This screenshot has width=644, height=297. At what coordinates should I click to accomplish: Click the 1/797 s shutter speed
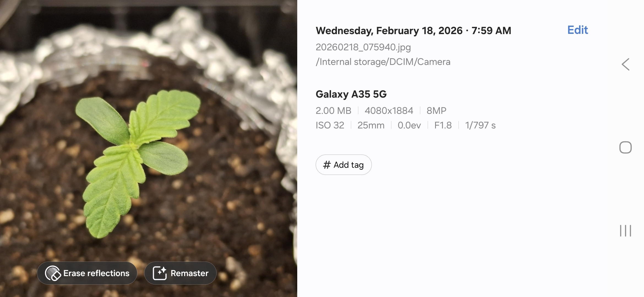480,125
